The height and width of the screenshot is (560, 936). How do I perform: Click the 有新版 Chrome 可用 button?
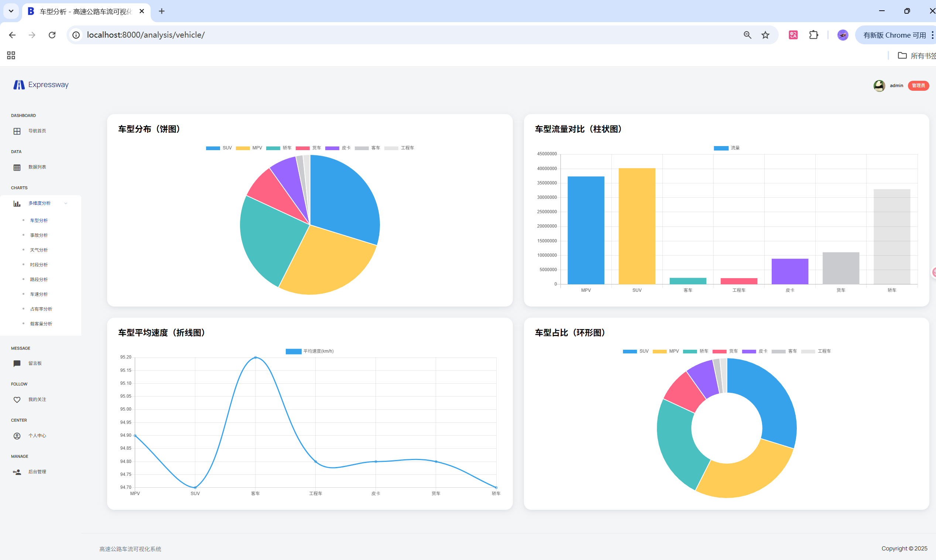894,35
